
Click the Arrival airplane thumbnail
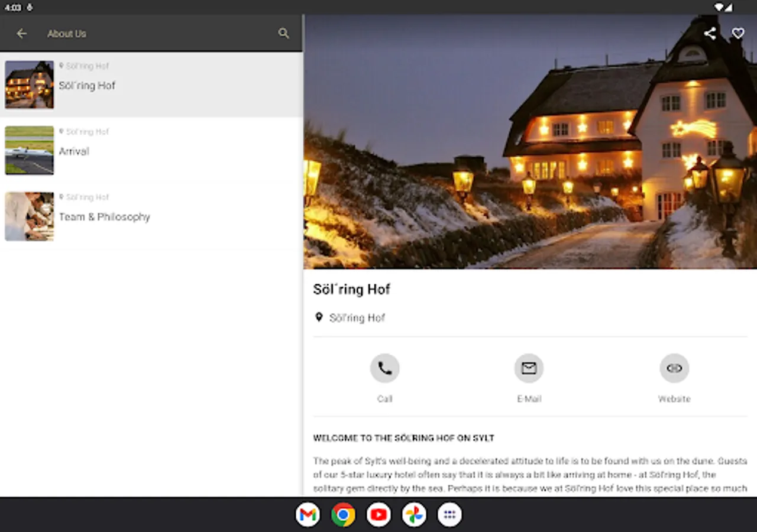(30, 150)
